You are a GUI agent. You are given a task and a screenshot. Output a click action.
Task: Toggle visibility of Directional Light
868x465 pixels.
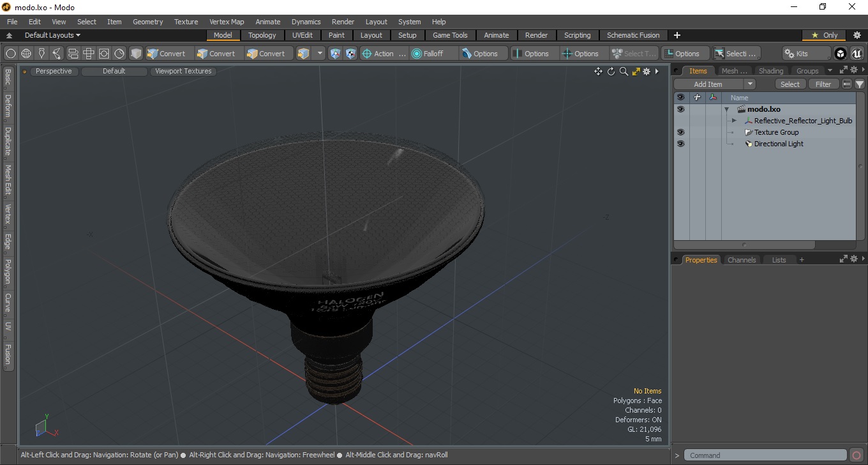point(680,144)
